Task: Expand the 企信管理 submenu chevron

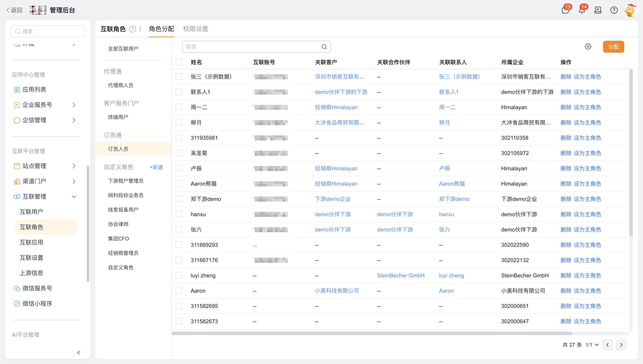Action: (x=74, y=120)
